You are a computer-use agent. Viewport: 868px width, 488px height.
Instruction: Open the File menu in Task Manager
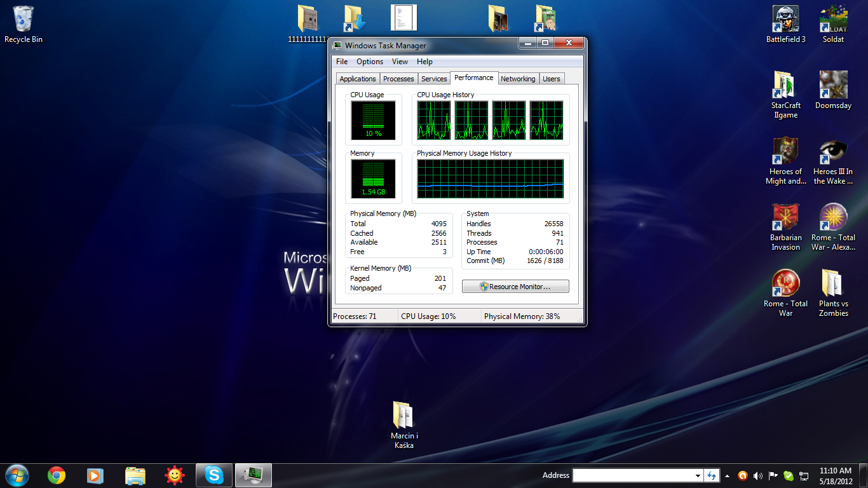[x=342, y=62]
